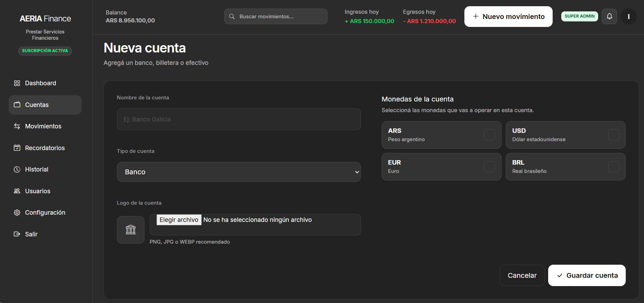Click the Salir logout icon
Screen dimensions: 644x303
pos(17,234)
